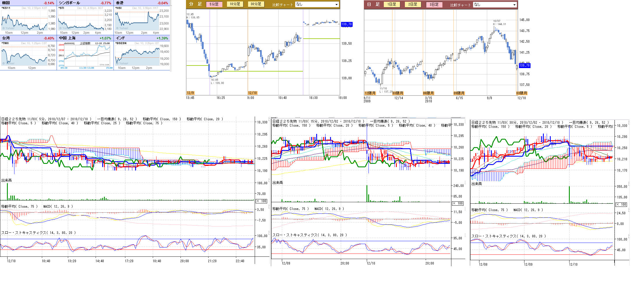Viewport: 644px width, 285px height.
Task: Open 日足 comparison chart dropdown
Action: (495, 5)
